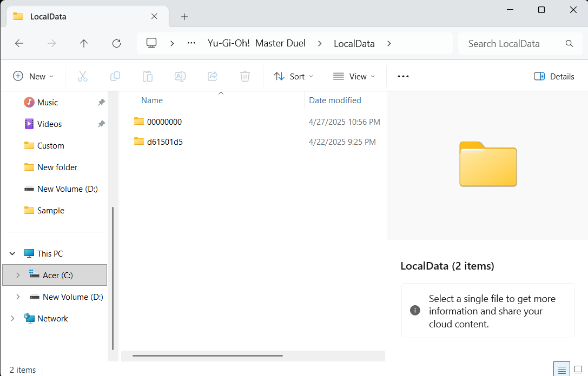The width and height of the screenshot is (588, 376).
Task: Unpin Music from Quick access
Action: pos(101,102)
